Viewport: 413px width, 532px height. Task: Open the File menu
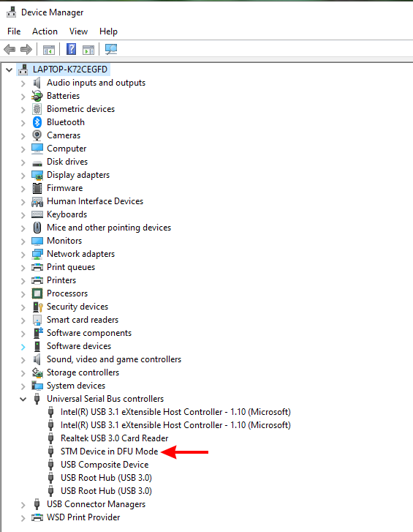[x=14, y=31]
